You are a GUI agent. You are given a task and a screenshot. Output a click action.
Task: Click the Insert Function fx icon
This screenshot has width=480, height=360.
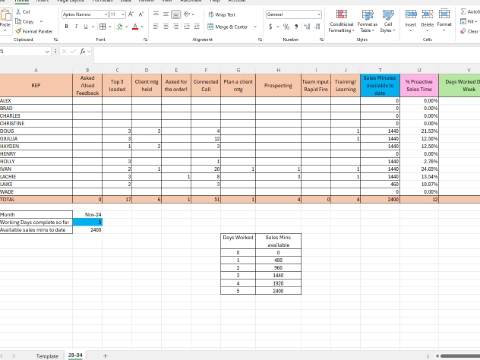pos(83,51)
